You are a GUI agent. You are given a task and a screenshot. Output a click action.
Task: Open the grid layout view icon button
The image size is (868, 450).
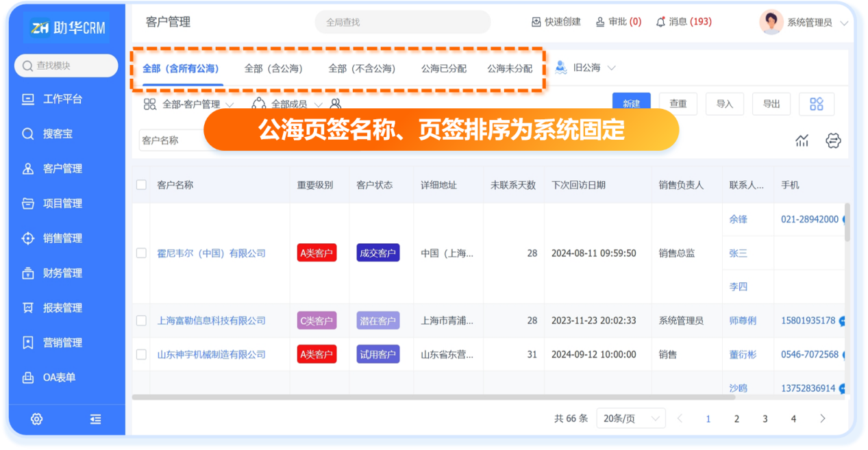816,104
